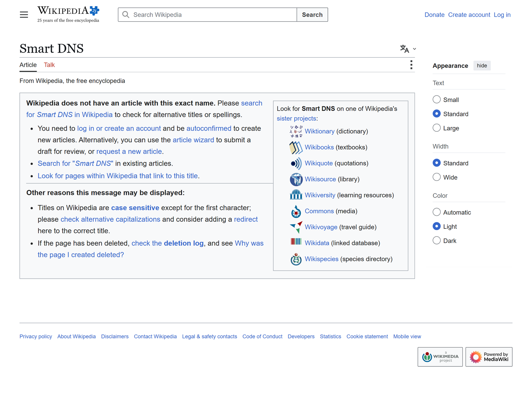
Task: Open the Wikidata link
Action: (317, 243)
